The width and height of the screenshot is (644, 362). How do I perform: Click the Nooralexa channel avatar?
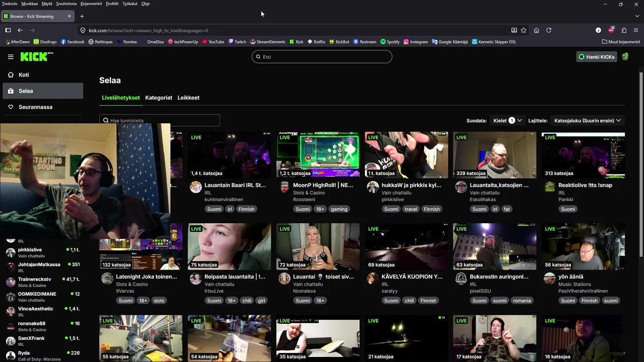click(x=284, y=279)
